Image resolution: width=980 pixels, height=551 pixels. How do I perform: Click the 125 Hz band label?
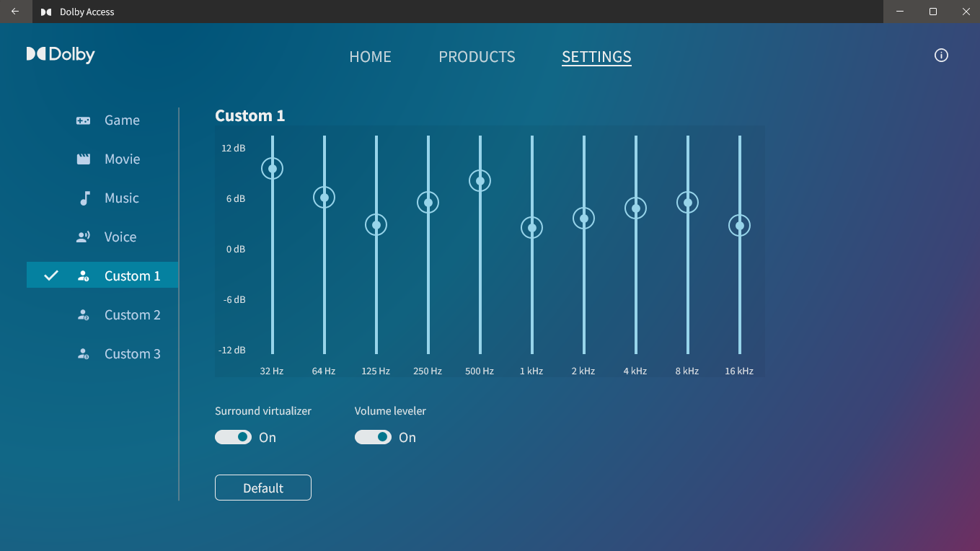[376, 371]
